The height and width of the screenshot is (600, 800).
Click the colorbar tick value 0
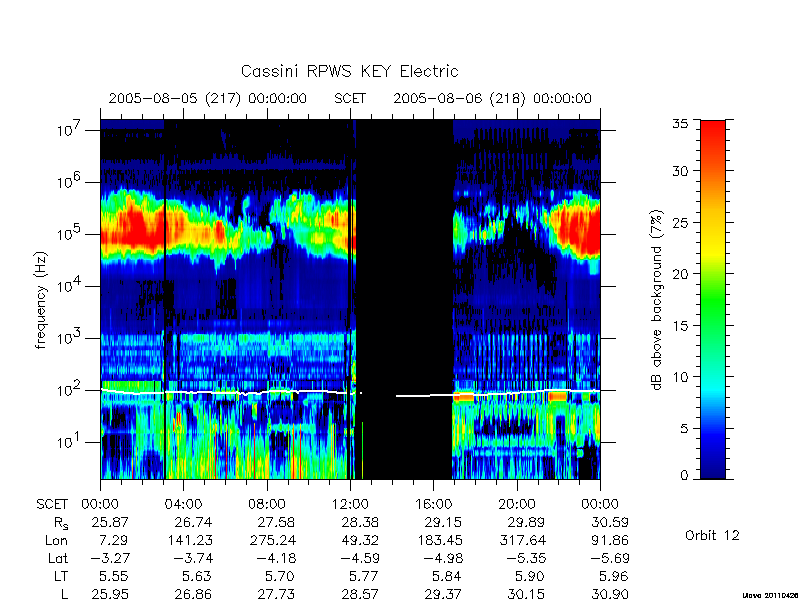tap(687, 476)
